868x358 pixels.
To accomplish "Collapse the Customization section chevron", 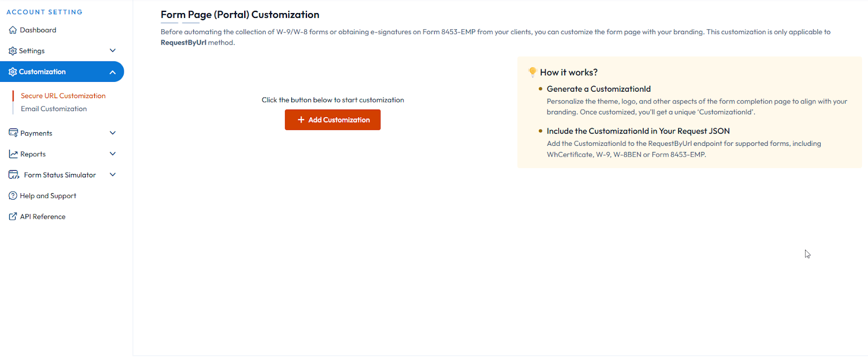I will tap(113, 72).
